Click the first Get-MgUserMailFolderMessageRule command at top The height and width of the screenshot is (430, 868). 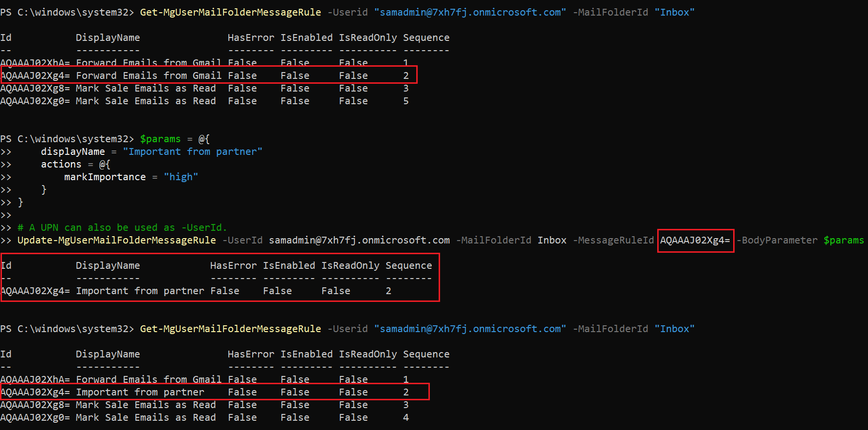point(230,13)
